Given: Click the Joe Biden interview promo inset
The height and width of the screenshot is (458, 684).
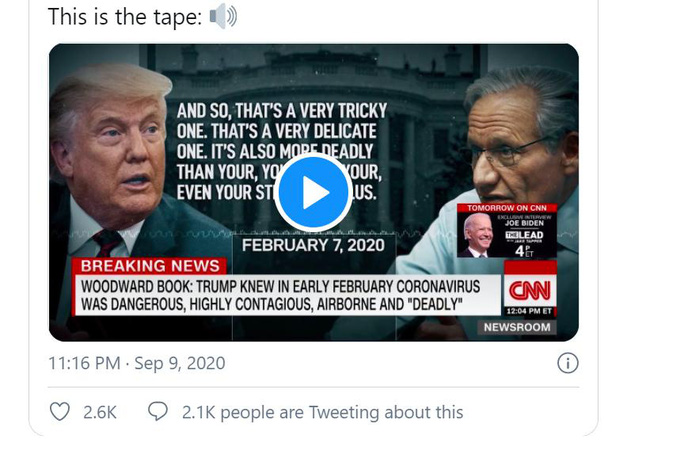Looking at the screenshot, I should coord(507,231).
